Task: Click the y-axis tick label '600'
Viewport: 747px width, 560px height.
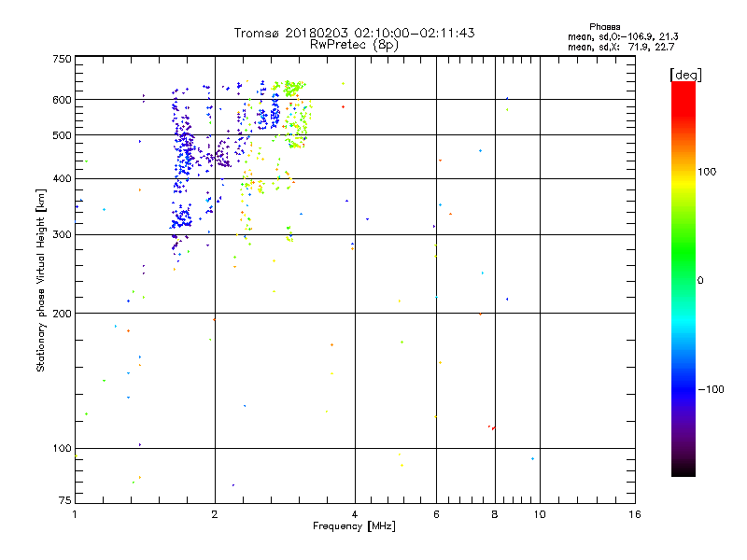Action: click(62, 100)
